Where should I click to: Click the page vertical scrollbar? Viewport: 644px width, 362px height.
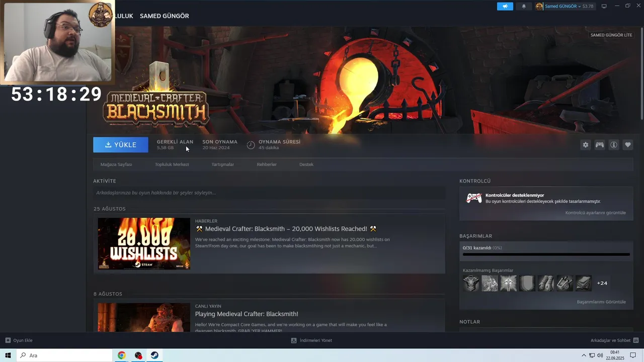tap(641, 73)
